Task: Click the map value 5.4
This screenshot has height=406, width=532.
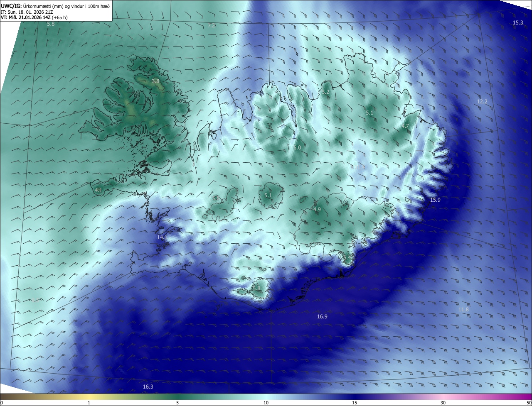Action: (347, 258)
